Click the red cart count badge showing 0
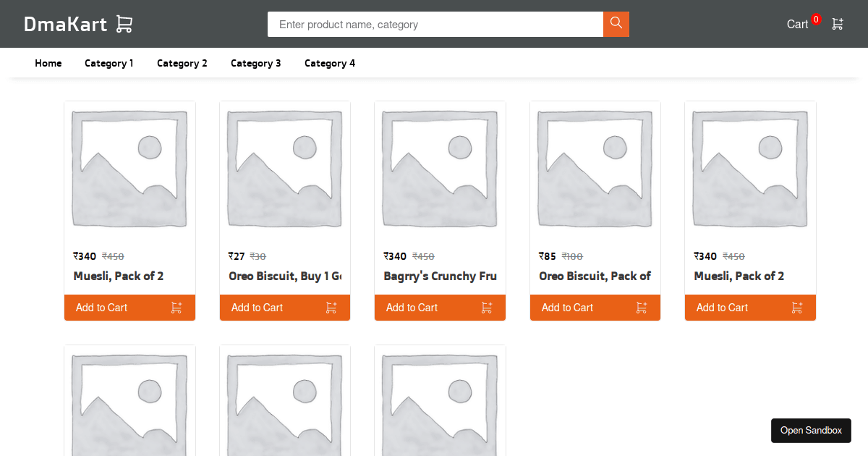The image size is (868, 456). [x=816, y=20]
